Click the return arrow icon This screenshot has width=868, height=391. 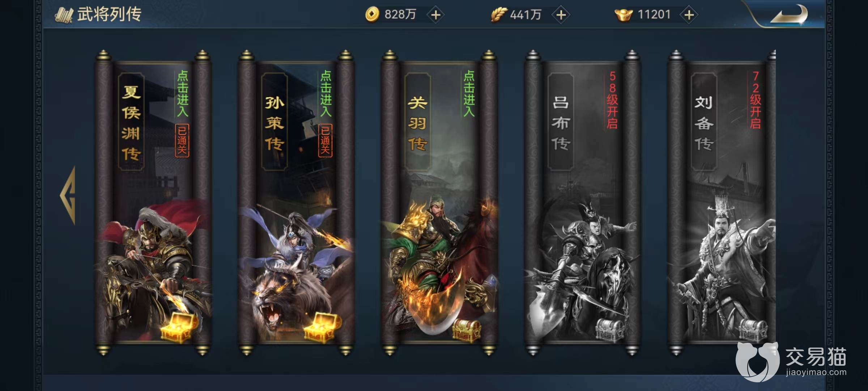click(x=789, y=15)
